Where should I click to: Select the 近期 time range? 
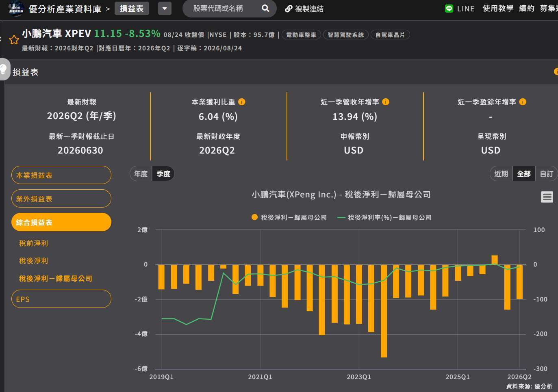point(501,174)
